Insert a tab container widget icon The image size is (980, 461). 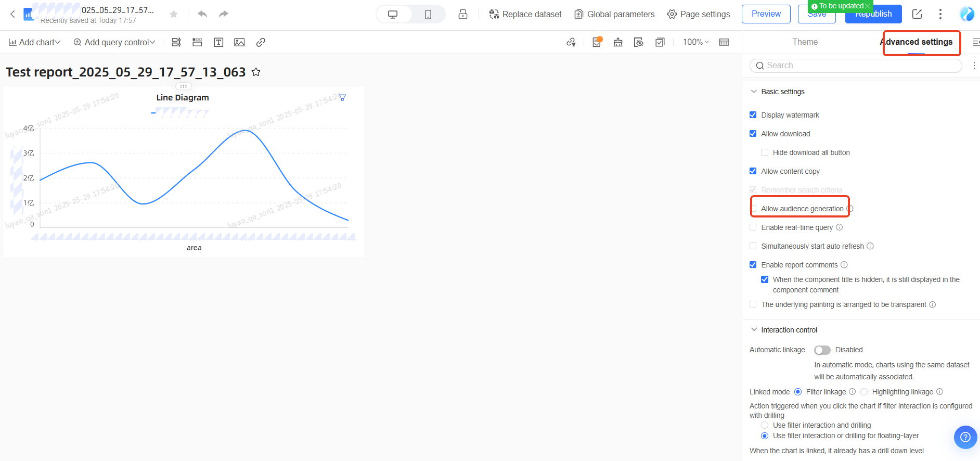pyautogui.click(x=197, y=42)
